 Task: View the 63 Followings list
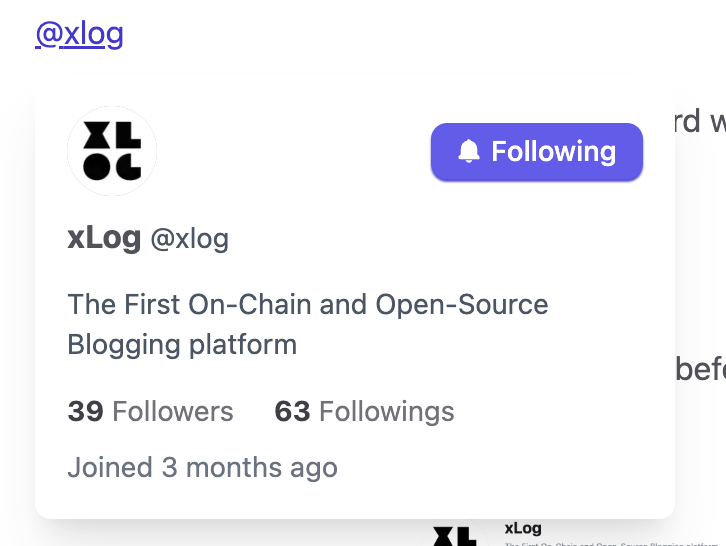(x=364, y=411)
